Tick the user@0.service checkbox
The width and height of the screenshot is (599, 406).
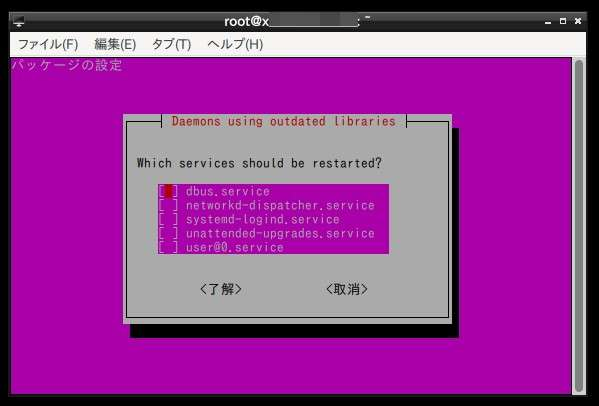(168, 247)
